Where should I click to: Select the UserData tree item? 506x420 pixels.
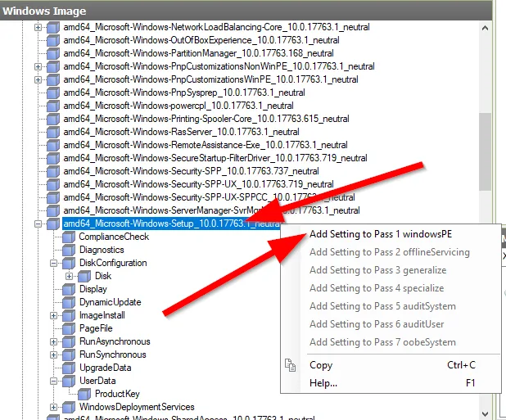tap(97, 381)
